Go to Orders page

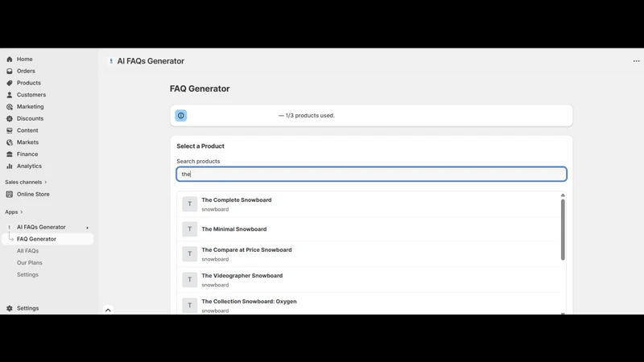tap(26, 71)
